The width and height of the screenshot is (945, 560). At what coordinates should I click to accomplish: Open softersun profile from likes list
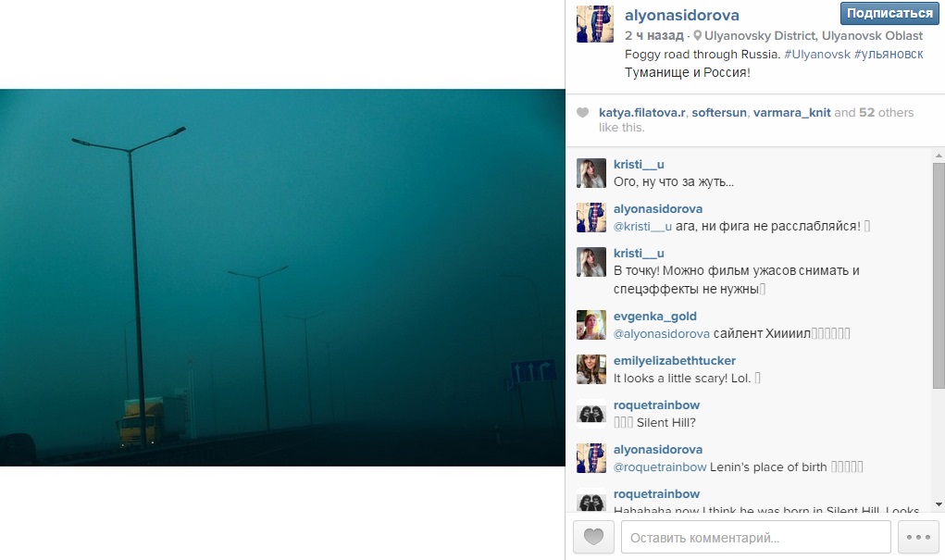click(x=718, y=113)
